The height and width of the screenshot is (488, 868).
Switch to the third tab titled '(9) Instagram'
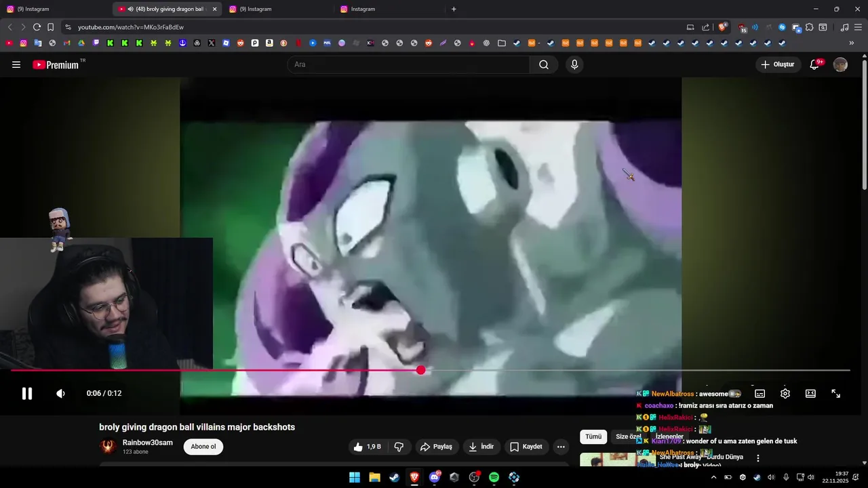pos(278,9)
